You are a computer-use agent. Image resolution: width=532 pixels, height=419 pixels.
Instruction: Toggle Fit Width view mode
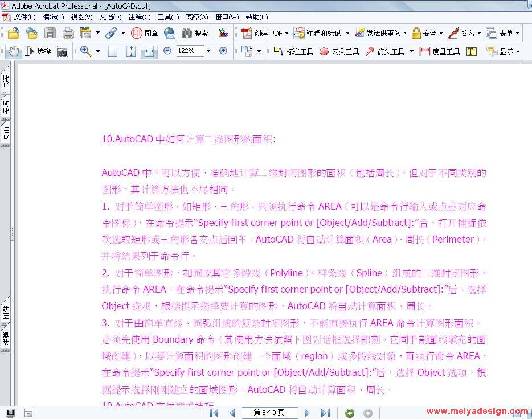(149, 51)
